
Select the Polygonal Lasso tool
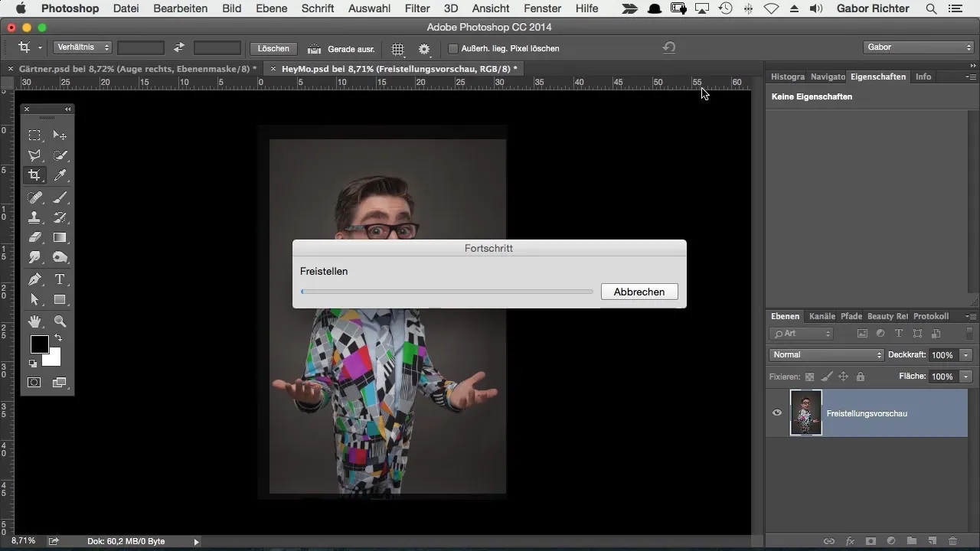(x=34, y=156)
